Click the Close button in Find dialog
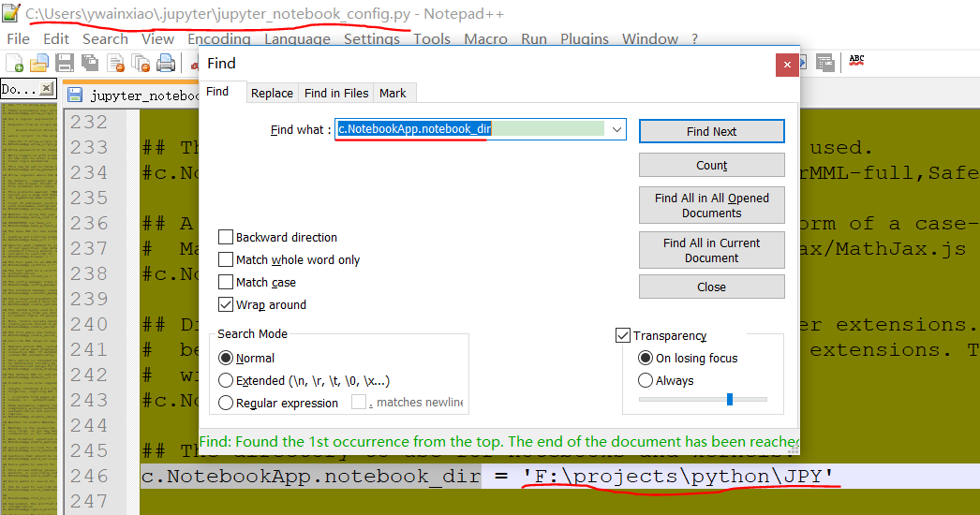The height and width of the screenshot is (515, 980). coord(711,287)
